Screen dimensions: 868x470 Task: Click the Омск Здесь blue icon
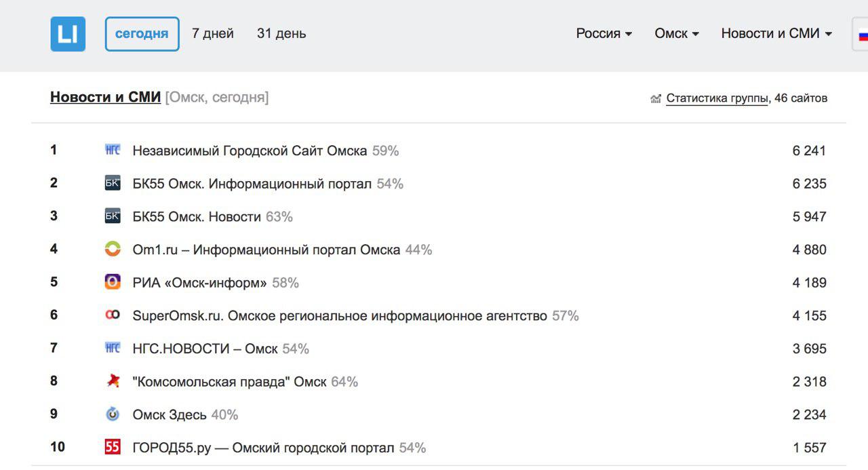pos(113,414)
